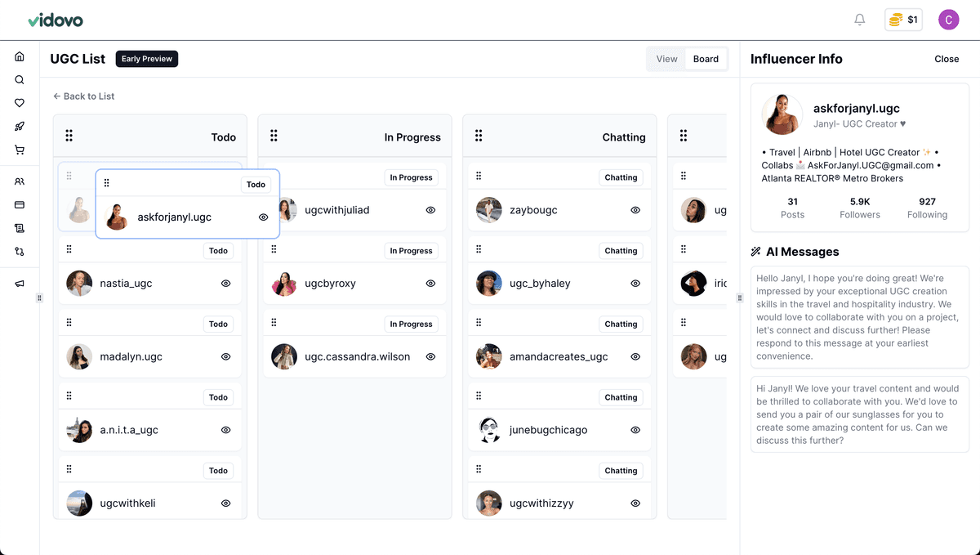Click the $1 credits balance indicator
The height and width of the screenshot is (555, 980).
point(903,19)
